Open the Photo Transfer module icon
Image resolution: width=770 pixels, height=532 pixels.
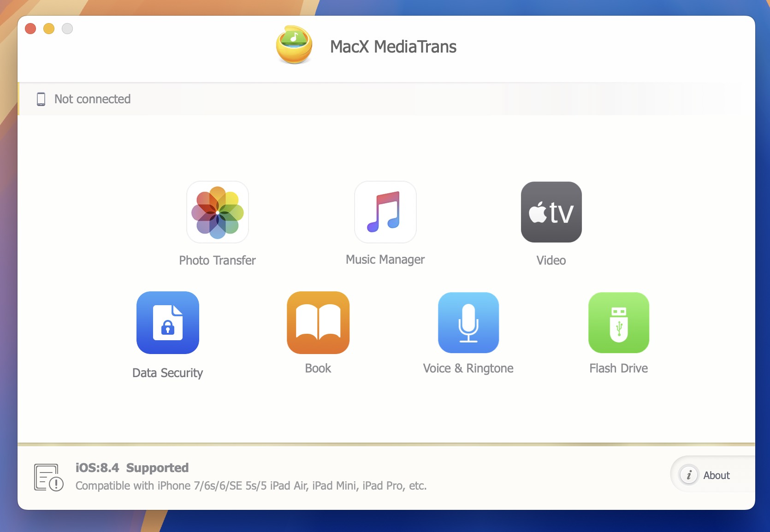(x=218, y=212)
